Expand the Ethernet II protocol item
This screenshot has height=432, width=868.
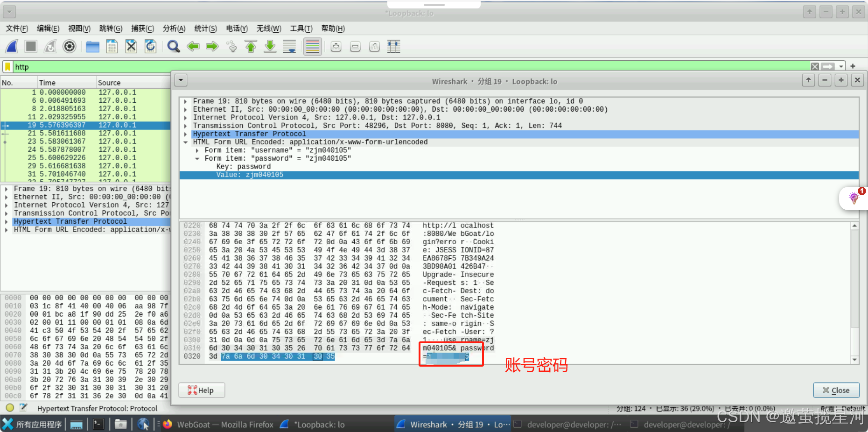[x=185, y=109]
